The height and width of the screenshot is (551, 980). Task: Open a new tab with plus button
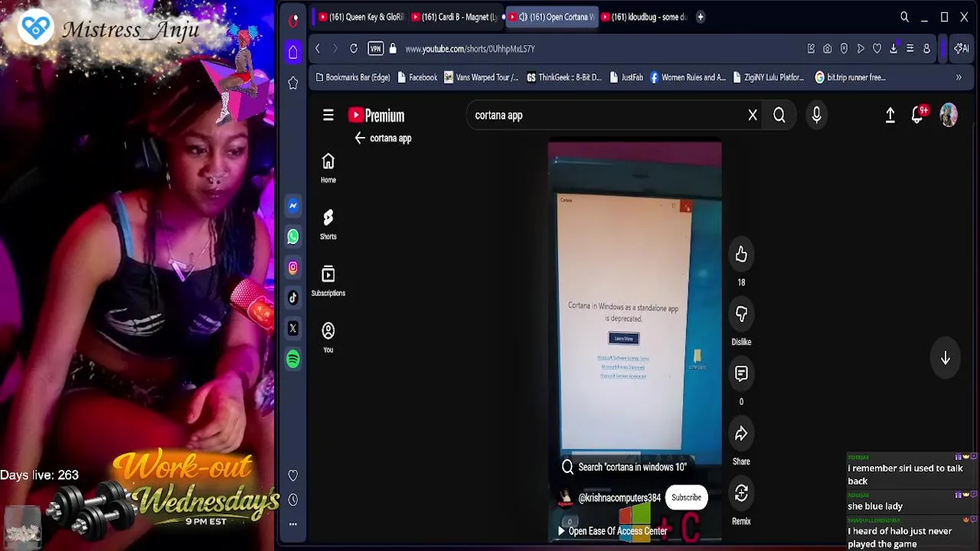click(x=701, y=17)
